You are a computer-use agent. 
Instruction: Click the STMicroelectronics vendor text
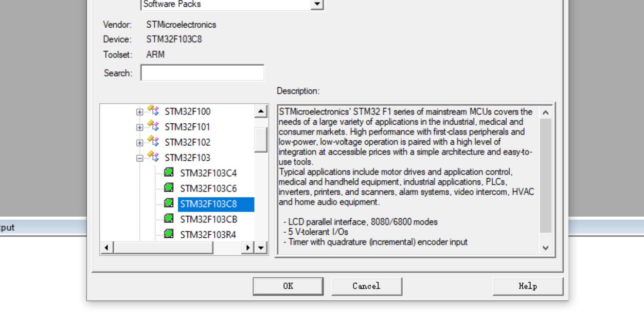(181, 25)
